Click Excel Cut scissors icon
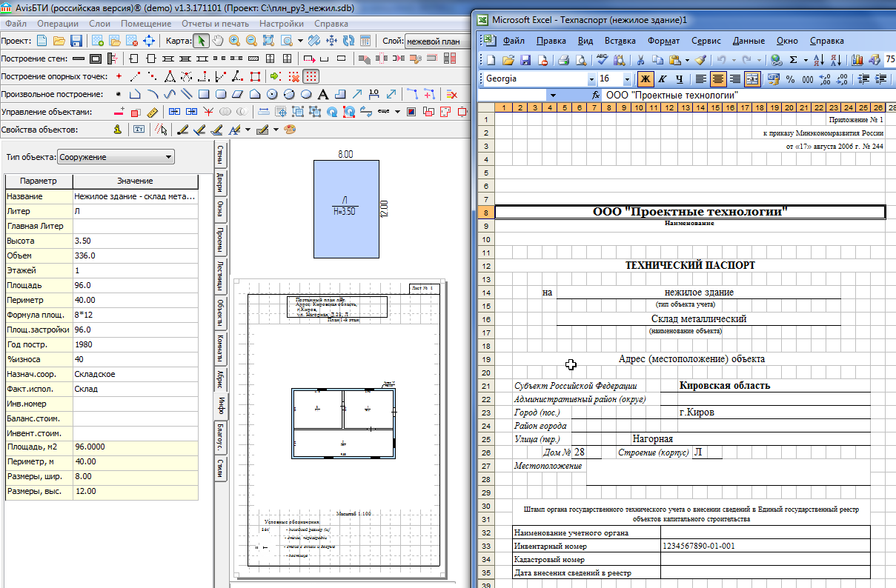This screenshot has height=588, width=896. click(x=640, y=60)
